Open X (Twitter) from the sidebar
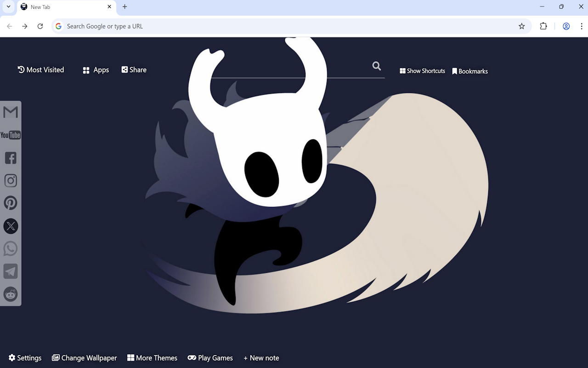This screenshot has height=368, width=588. point(10,226)
